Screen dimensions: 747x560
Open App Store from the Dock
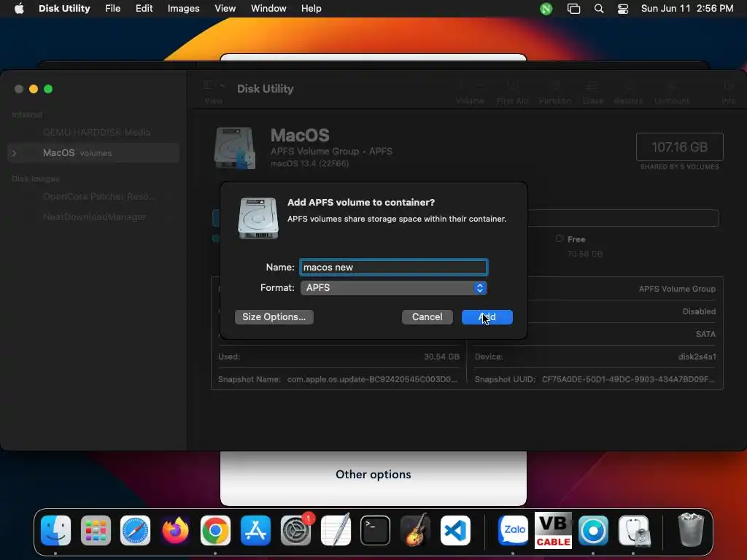tap(255, 530)
